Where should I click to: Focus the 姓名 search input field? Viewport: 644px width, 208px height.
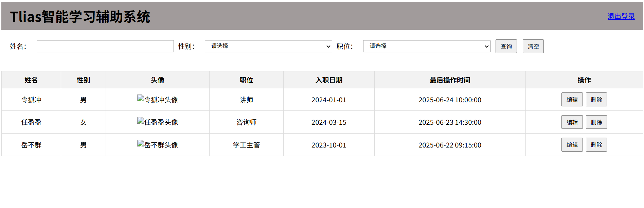(105, 46)
